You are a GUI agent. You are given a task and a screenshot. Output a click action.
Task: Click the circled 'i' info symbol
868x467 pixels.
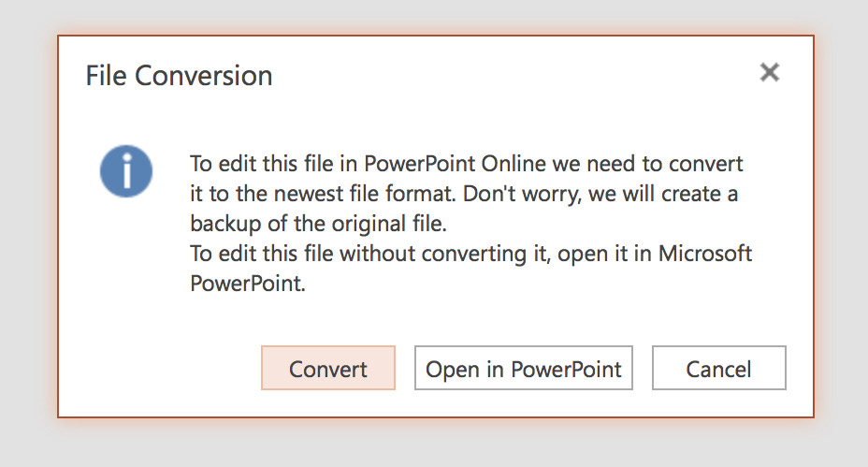126,171
